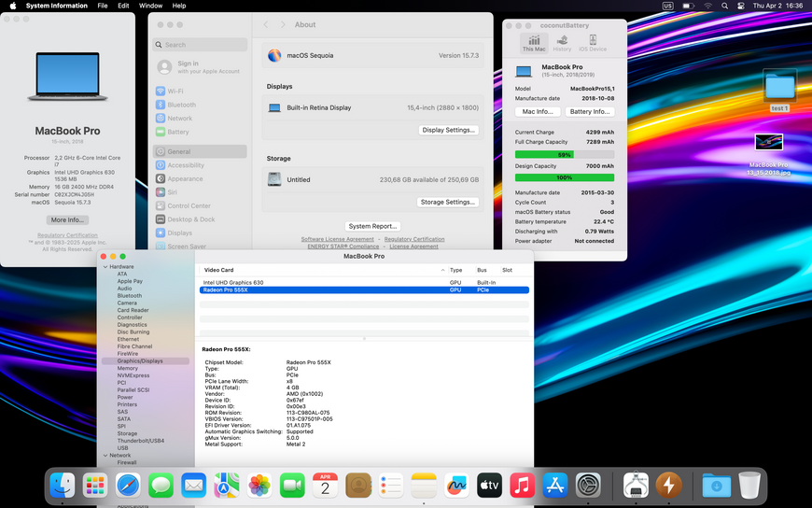The height and width of the screenshot is (508, 812).
Task: Open Display Settings button
Action: point(448,130)
